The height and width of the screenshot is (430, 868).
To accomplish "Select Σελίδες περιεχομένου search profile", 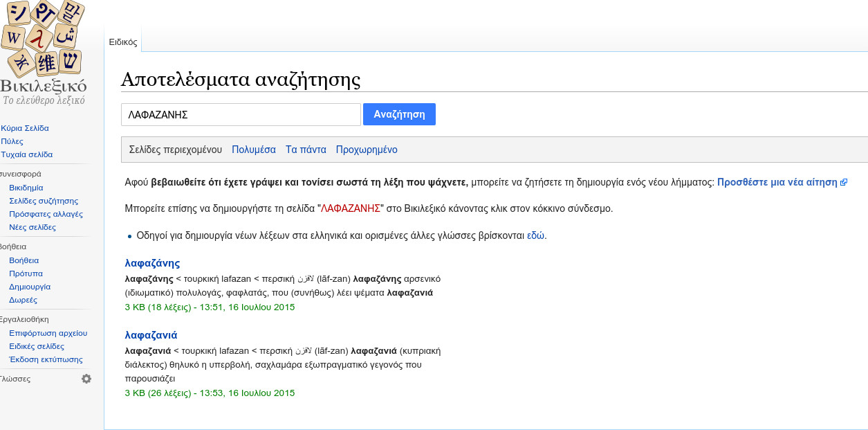I will pos(176,150).
